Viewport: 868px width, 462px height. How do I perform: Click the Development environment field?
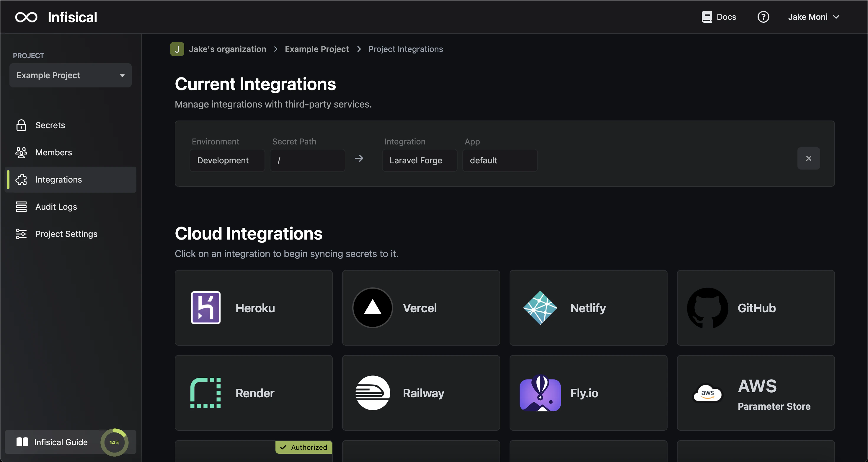pos(227,160)
